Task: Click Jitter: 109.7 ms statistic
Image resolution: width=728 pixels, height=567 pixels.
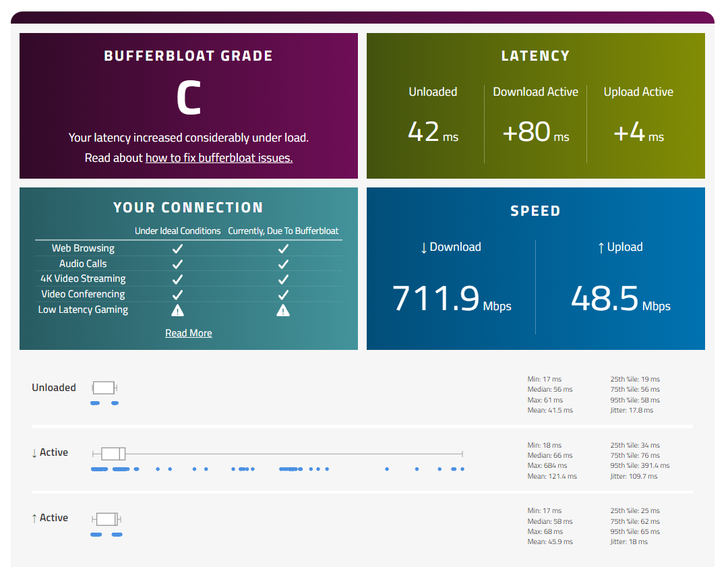Action: pyautogui.click(x=634, y=477)
